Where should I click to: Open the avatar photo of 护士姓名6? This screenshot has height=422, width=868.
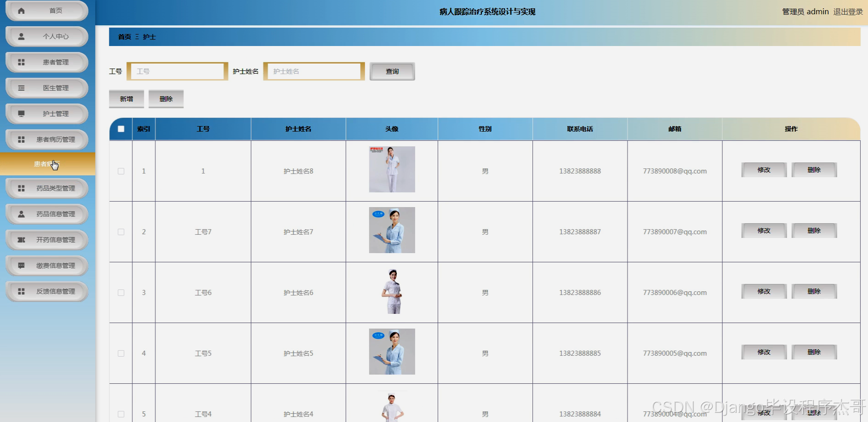coord(392,291)
